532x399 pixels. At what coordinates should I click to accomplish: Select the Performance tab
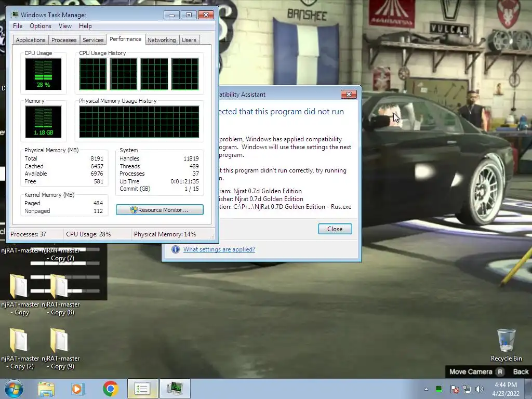(x=126, y=39)
